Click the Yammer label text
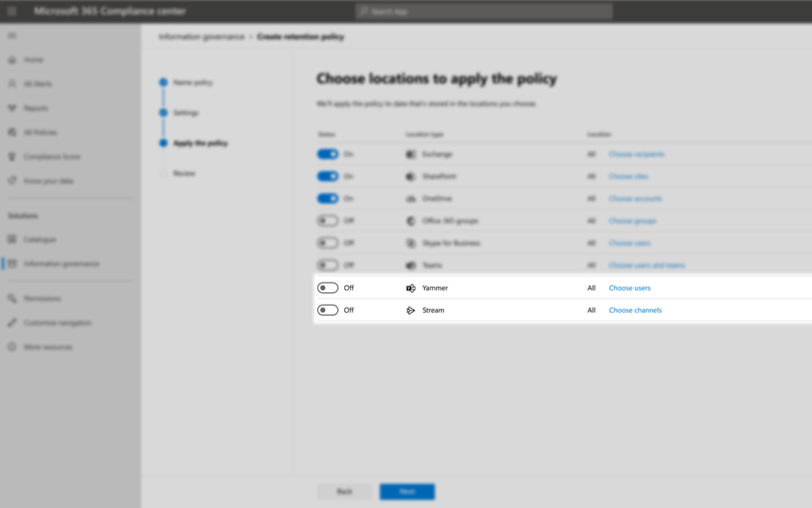This screenshot has height=508, width=812. tap(435, 287)
